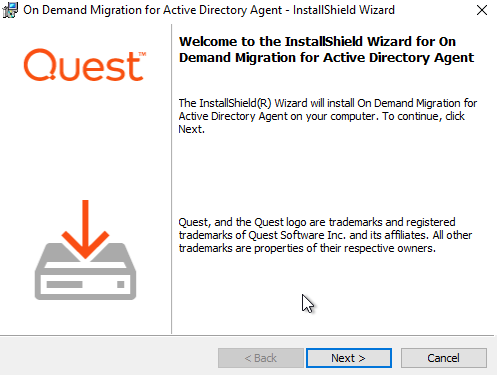Click the install description paragraph
Screen dimensions: 497x375
pos(328,116)
